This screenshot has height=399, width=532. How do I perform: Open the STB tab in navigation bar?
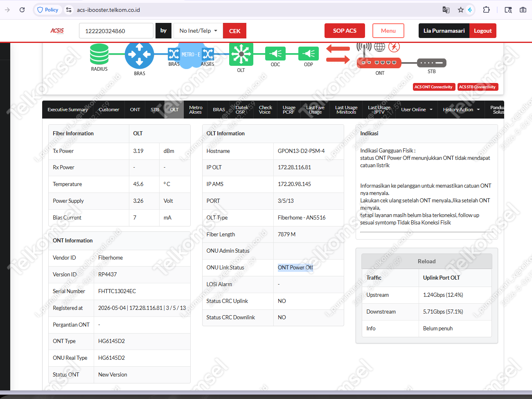coord(155,110)
